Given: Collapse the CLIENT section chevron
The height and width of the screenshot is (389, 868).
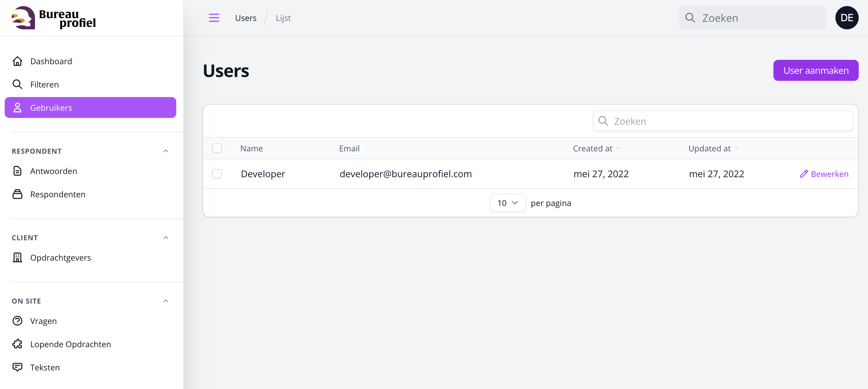Looking at the screenshot, I should (x=166, y=238).
